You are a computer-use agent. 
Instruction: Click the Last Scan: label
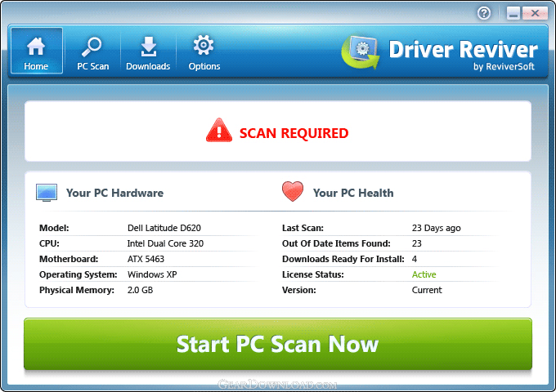pos(303,228)
